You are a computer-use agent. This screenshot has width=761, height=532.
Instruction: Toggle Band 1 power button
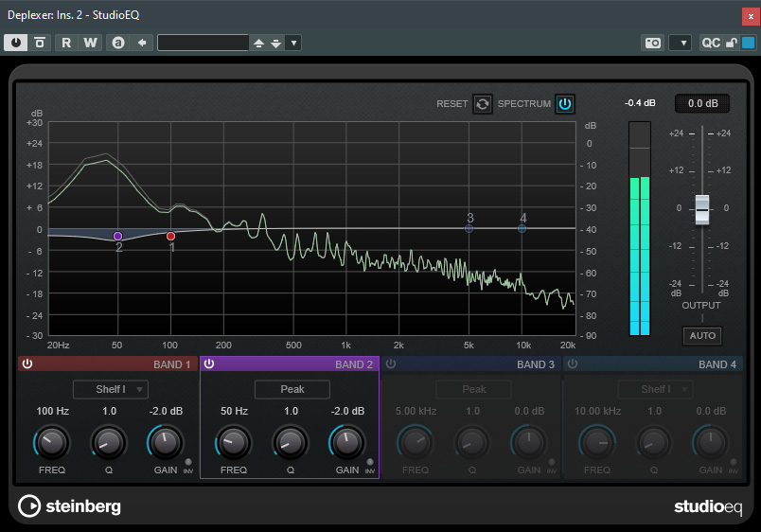[x=27, y=364]
